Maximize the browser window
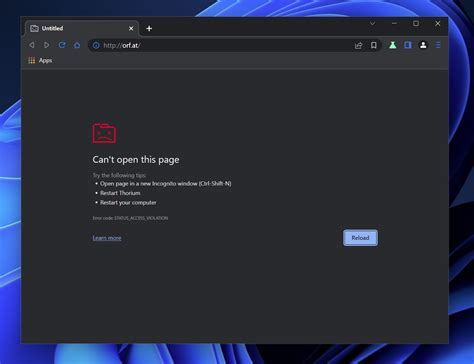The height and width of the screenshot is (364, 474). 416,23
